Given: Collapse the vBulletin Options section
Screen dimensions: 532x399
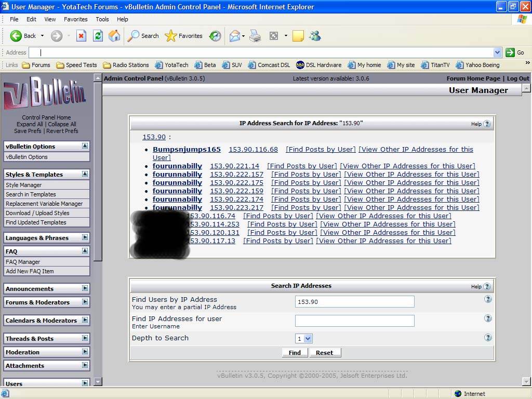Looking at the screenshot, I should (x=85, y=146).
